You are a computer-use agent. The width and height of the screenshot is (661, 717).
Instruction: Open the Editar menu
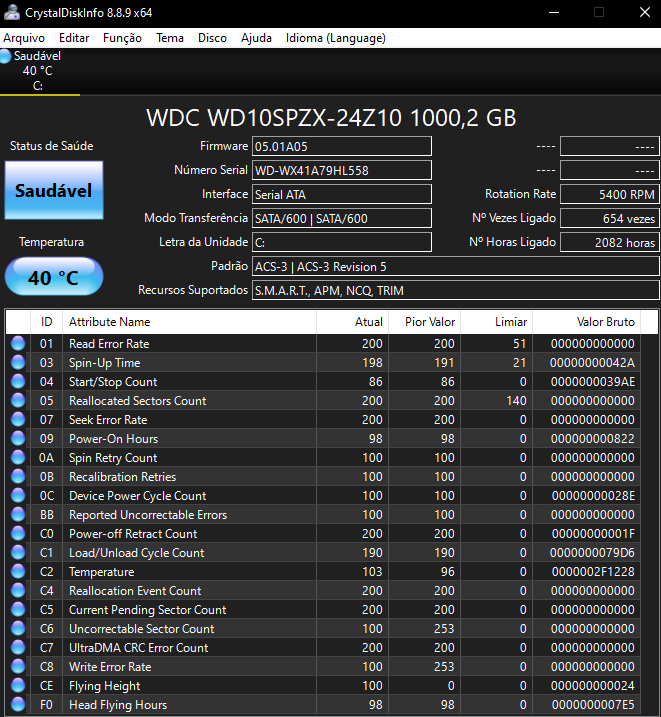[x=74, y=38]
